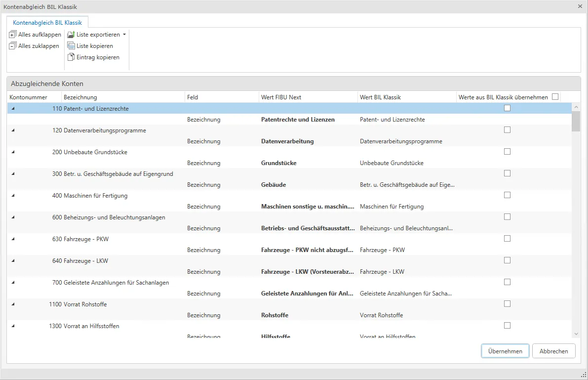Screen dimensions: 588x380
Task: Select the checkbox for 400 Maschinen für Fertigung
Action: [x=508, y=195]
